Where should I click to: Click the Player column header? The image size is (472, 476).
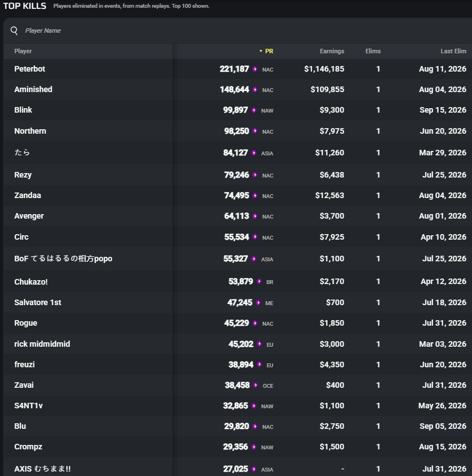pyautogui.click(x=23, y=51)
